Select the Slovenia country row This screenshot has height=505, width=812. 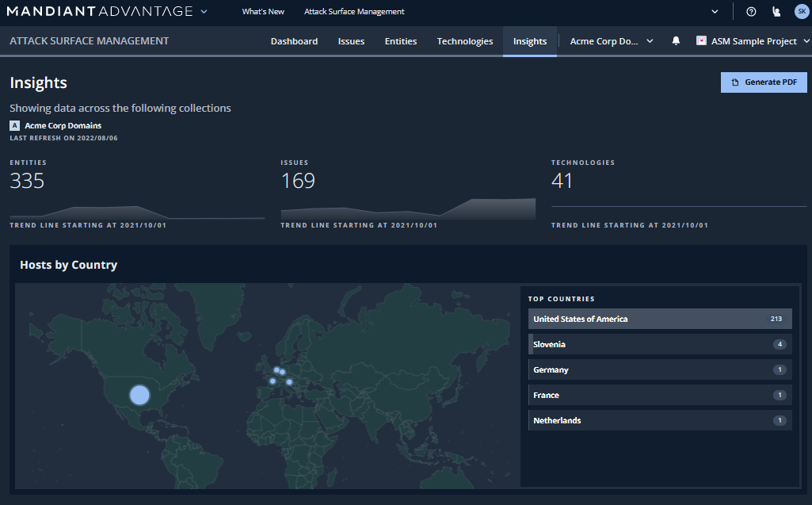point(660,344)
